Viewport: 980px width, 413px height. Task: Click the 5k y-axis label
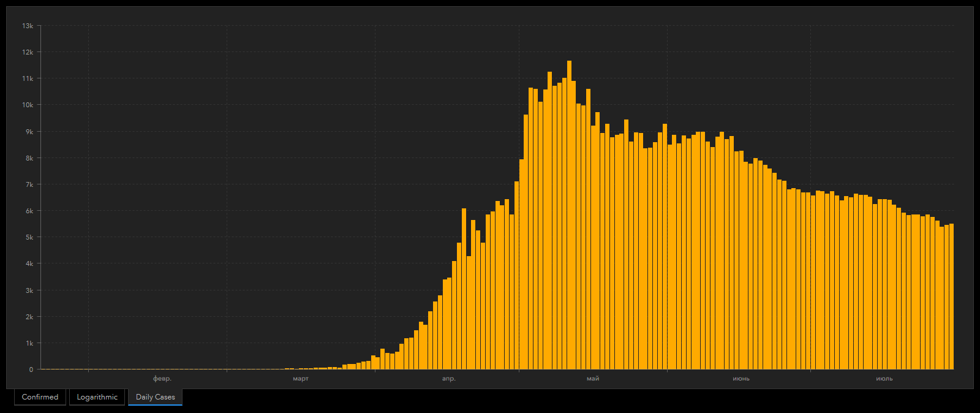(29, 237)
